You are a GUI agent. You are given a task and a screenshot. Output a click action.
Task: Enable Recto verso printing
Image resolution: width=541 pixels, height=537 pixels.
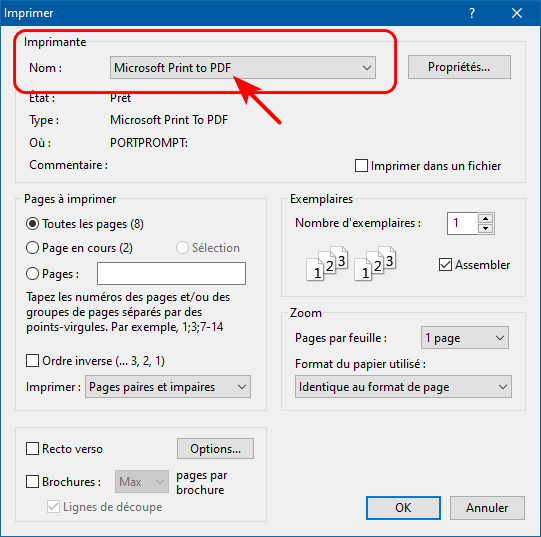32,449
